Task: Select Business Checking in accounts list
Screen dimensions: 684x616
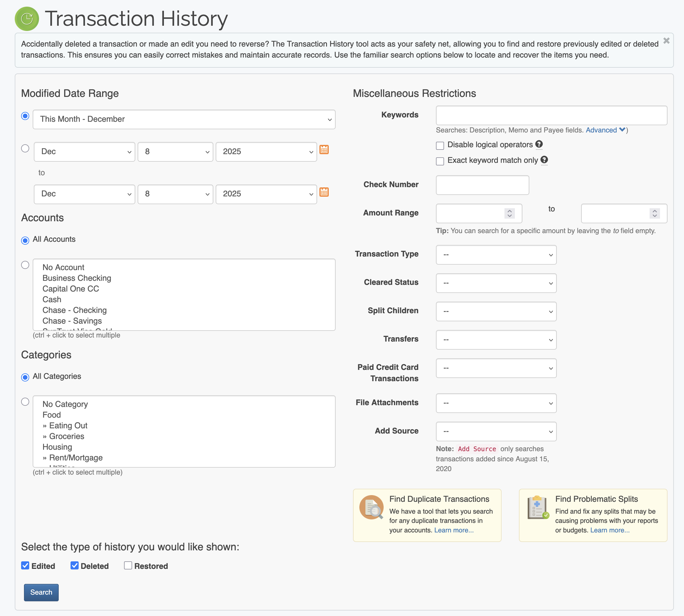Action: pos(77,278)
